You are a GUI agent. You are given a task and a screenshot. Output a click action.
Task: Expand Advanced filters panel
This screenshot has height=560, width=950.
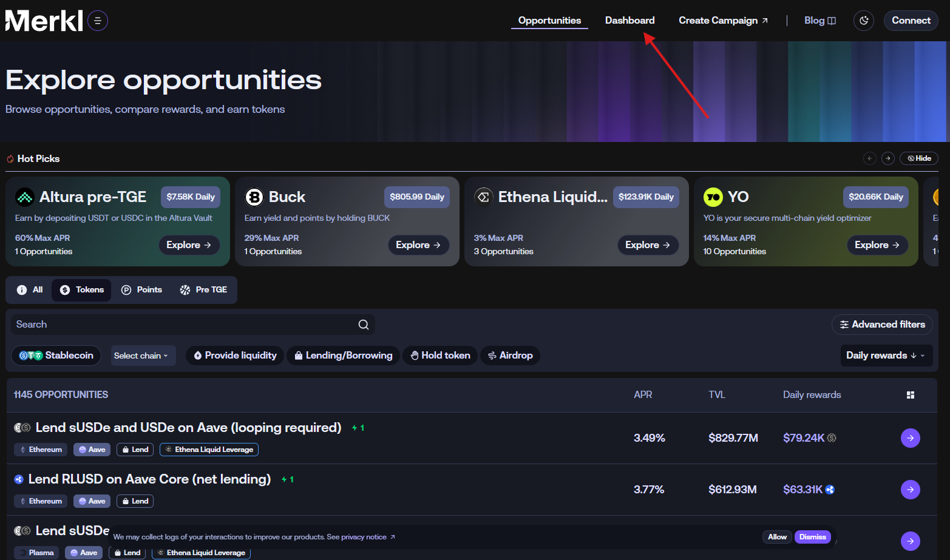[882, 325]
